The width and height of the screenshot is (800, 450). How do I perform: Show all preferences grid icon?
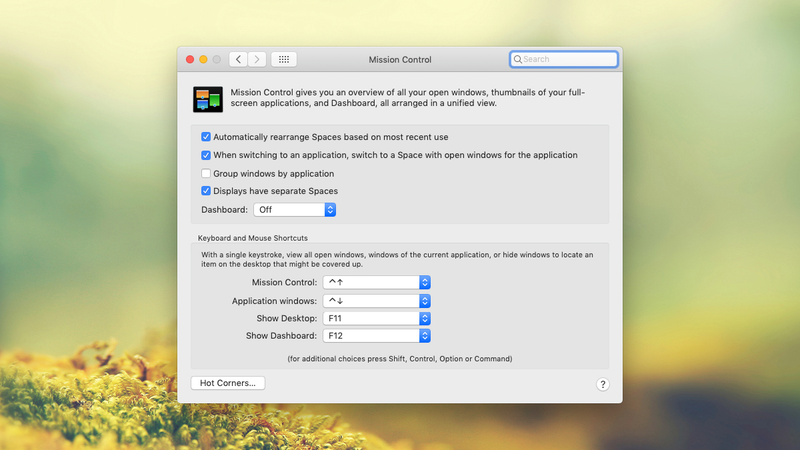coord(284,59)
